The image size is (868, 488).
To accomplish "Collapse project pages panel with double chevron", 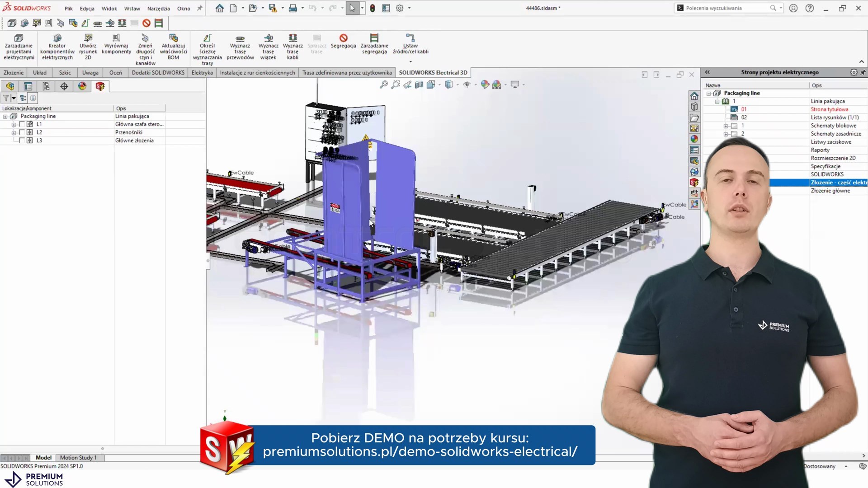I will tap(708, 72).
